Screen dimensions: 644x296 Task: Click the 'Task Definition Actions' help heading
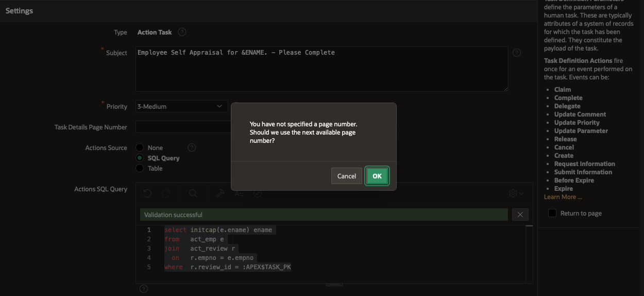pyautogui.click(x=578, y=61)
